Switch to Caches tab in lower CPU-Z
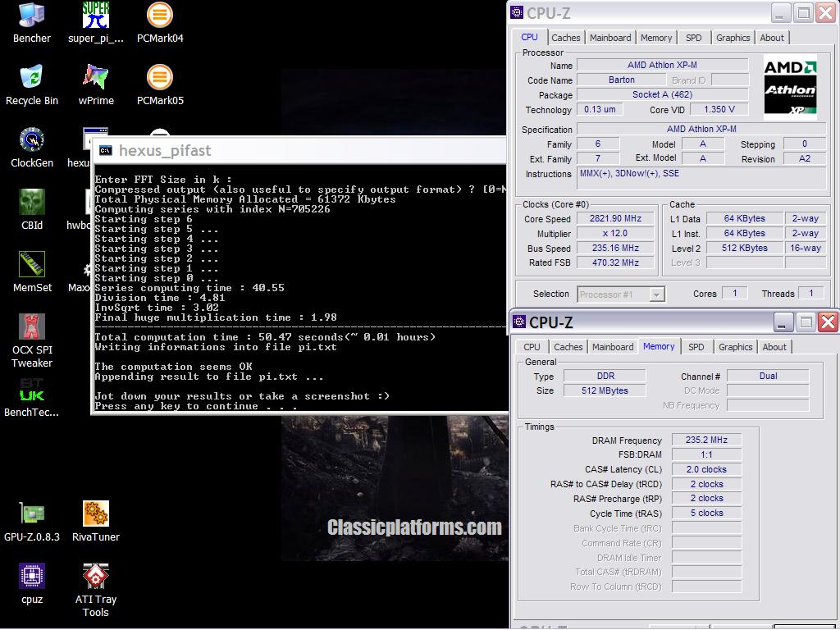 pos(568,347)
